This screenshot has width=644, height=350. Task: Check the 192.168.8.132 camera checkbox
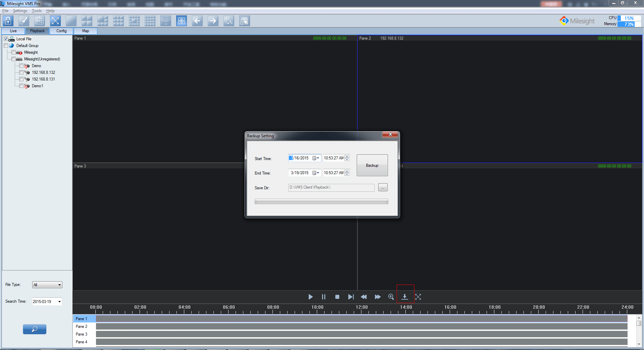point(21,72)
